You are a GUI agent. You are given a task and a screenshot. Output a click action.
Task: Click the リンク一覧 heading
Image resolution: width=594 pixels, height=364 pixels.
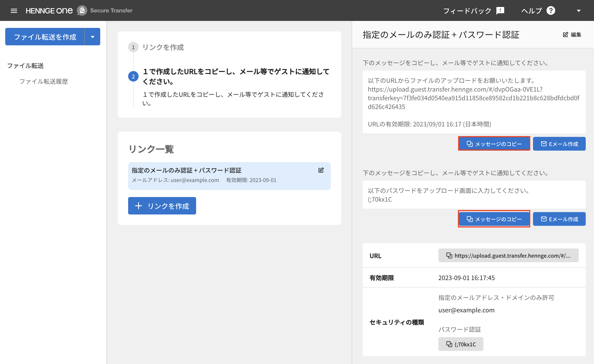[151, 149]
